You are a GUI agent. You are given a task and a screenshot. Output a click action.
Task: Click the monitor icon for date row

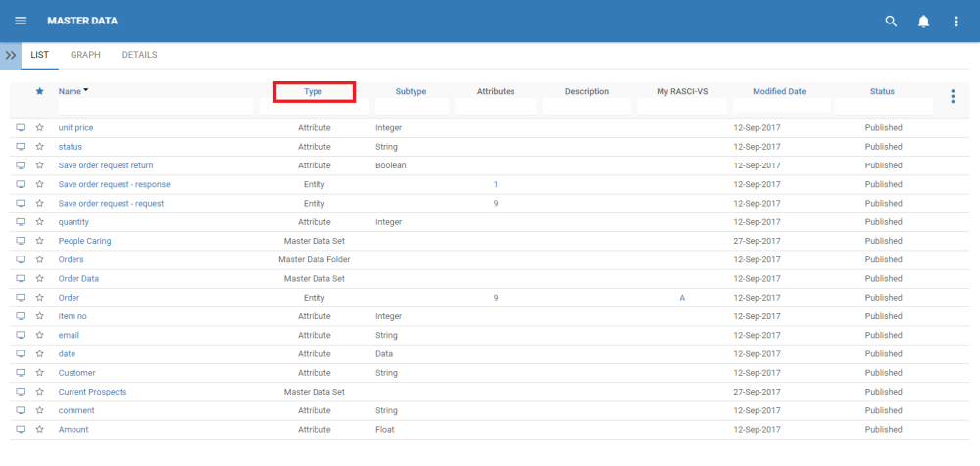tap(21, 354)
